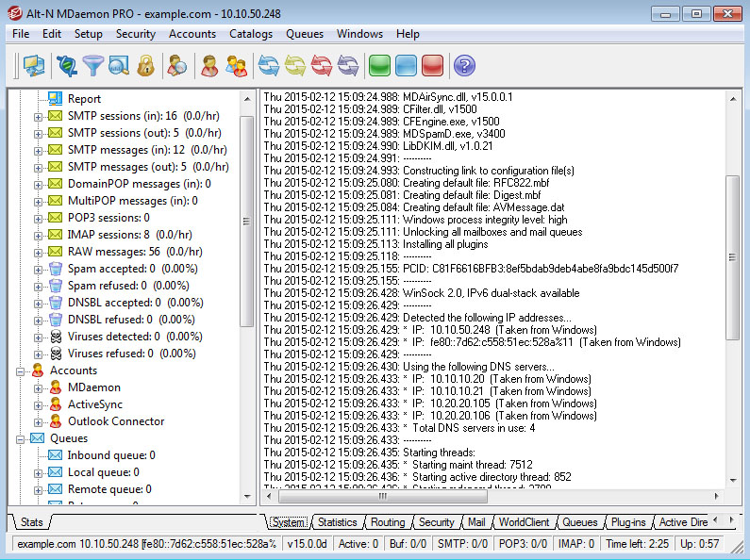Collapse the Accounts tree node
Screen dimensions: 750x560
[x=20, y=371]
